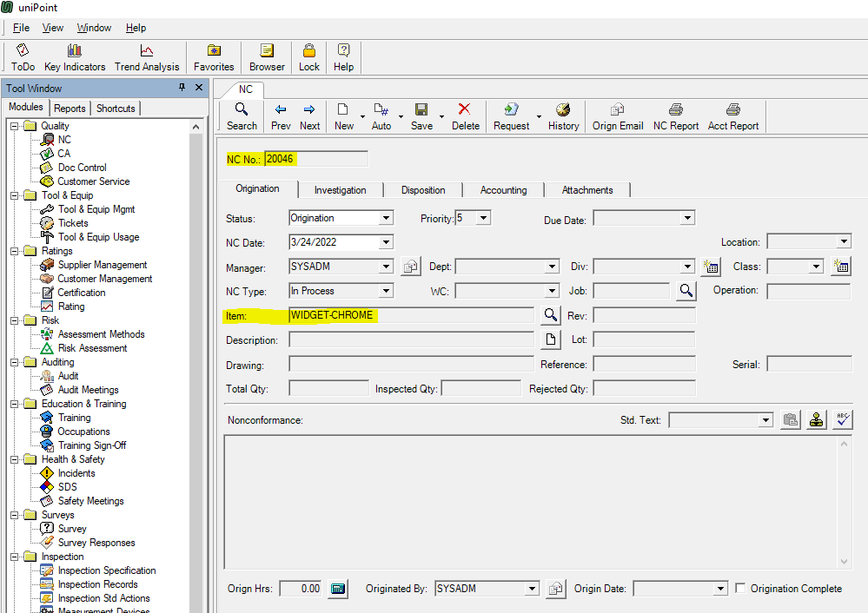
Task: Open the Window menu
Action: click(94, 28)
